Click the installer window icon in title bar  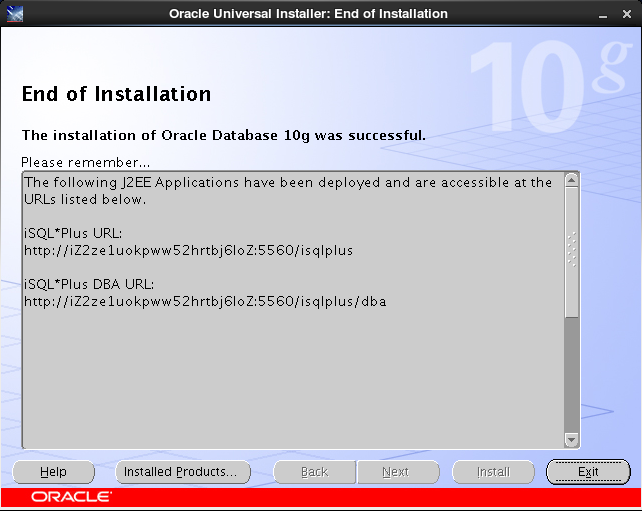click(15, 14)
